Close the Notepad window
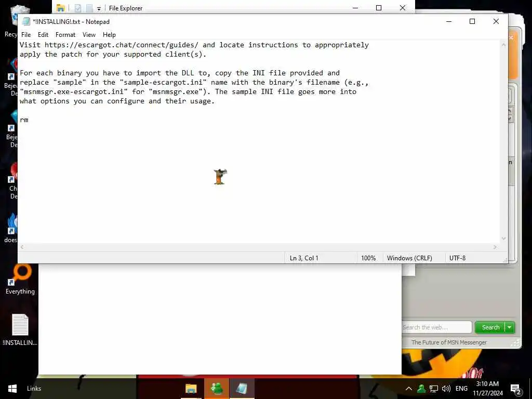 (x=496, y=21)
